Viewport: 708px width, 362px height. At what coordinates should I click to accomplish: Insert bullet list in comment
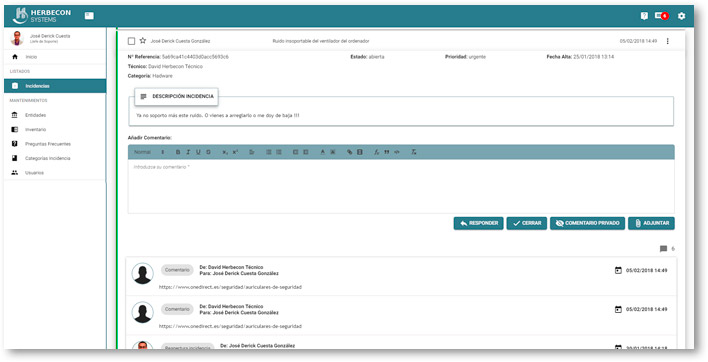(x=279, y=152)
